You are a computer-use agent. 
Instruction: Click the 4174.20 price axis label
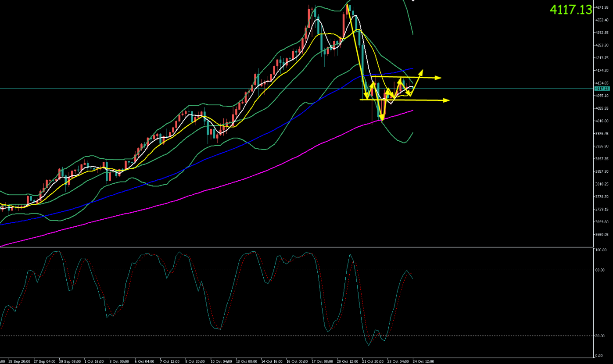602,71
